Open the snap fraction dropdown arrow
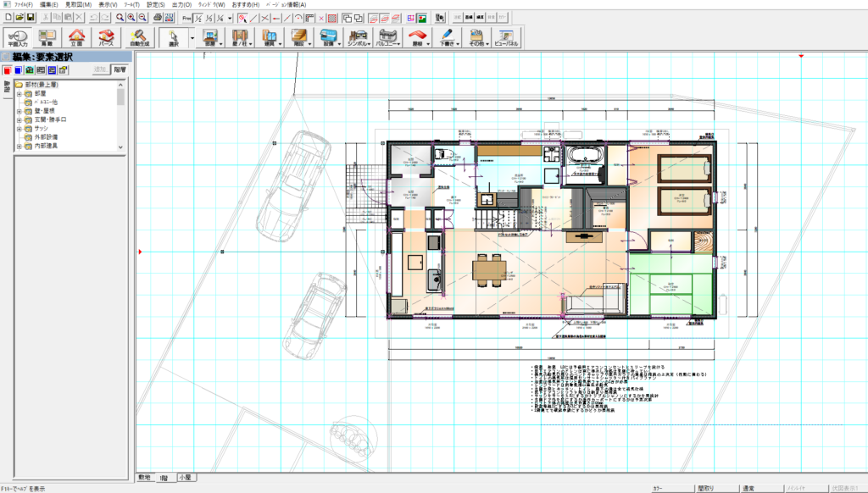The image size is (868, 493). [x=230, y=18]
